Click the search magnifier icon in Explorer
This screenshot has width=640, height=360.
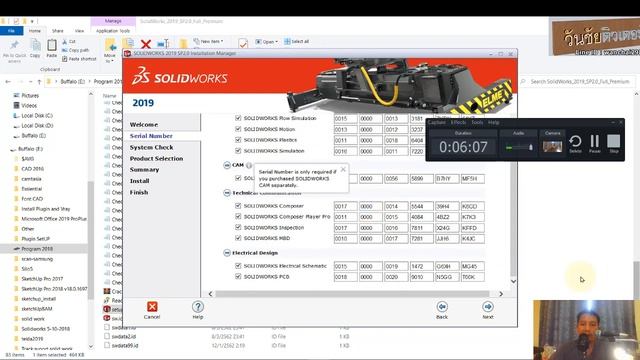point(523,82)
